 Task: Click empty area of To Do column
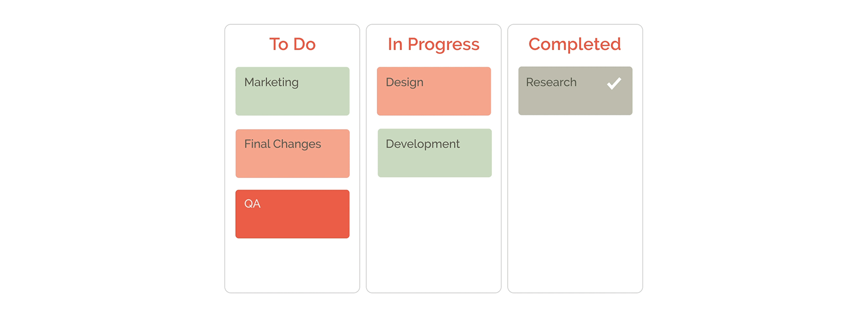[292, 266]
